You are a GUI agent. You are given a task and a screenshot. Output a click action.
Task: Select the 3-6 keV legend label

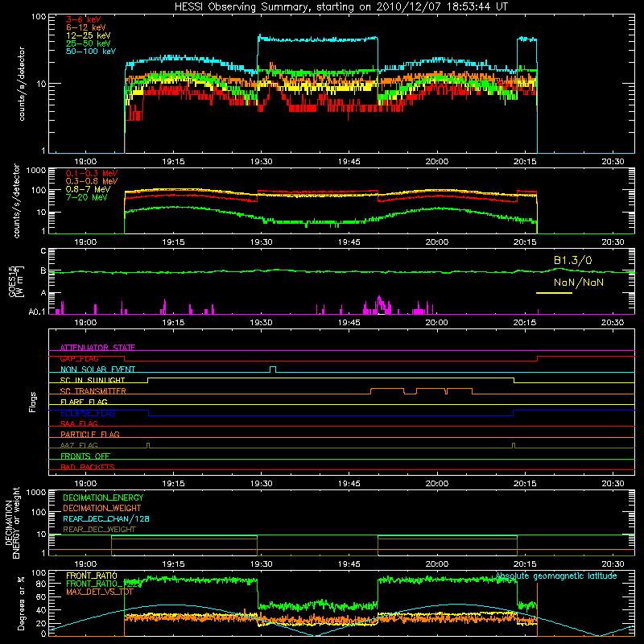(83, 19)
